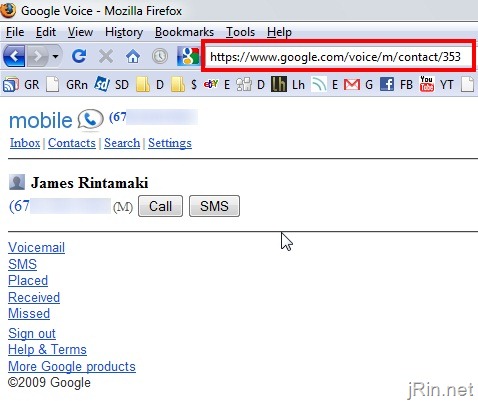The width and height of the screenshot is (478, 401).
Task: Open the D bookmark with people icon
Action: (x=250, y=84)
